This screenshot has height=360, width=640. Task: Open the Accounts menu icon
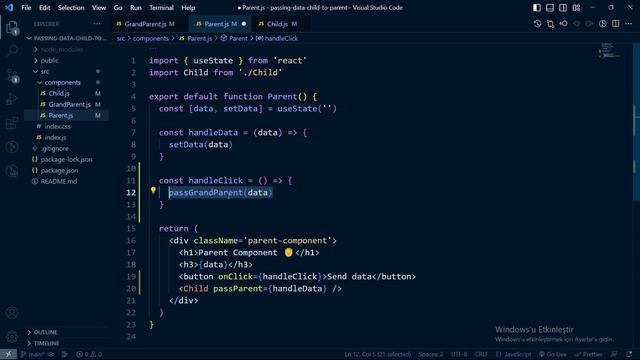tap(12, 313)
